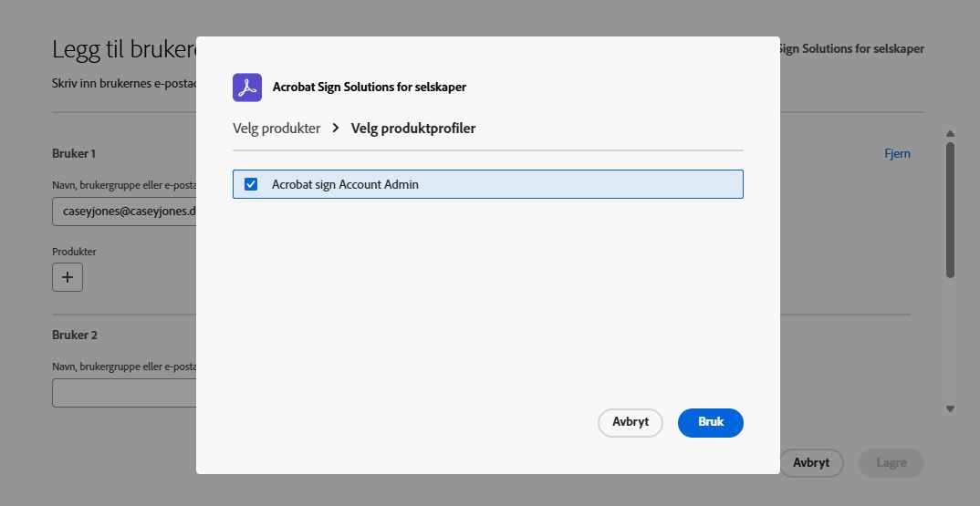This screenshot has height=506, width=980.
Task: Focus the empty Bruker 2 input field
Action: pos(124,393)
